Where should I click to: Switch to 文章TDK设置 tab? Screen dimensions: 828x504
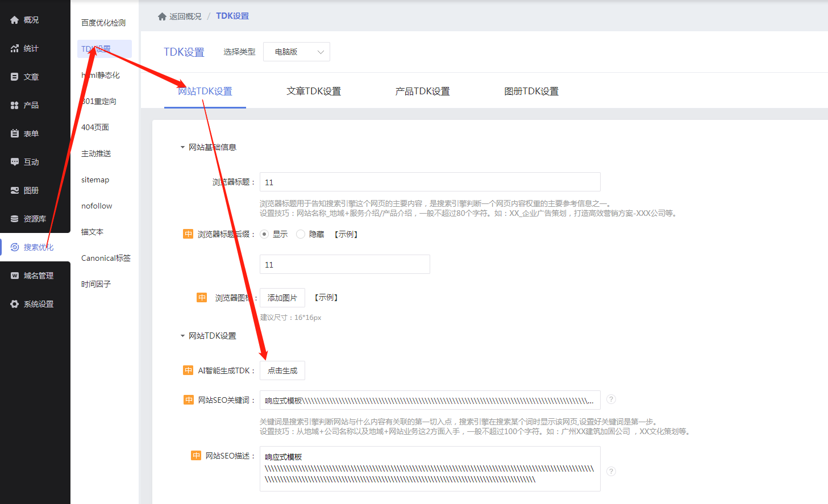click(314, 91)
